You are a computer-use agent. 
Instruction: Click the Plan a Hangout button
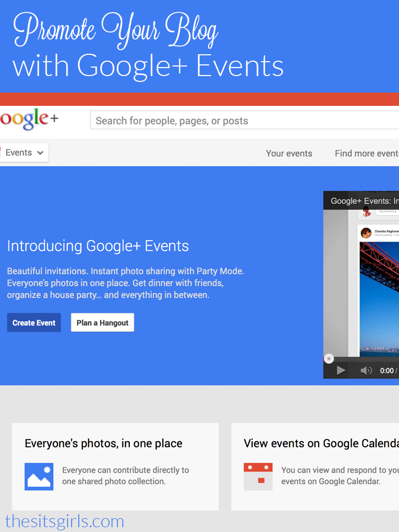pos(103,322)
